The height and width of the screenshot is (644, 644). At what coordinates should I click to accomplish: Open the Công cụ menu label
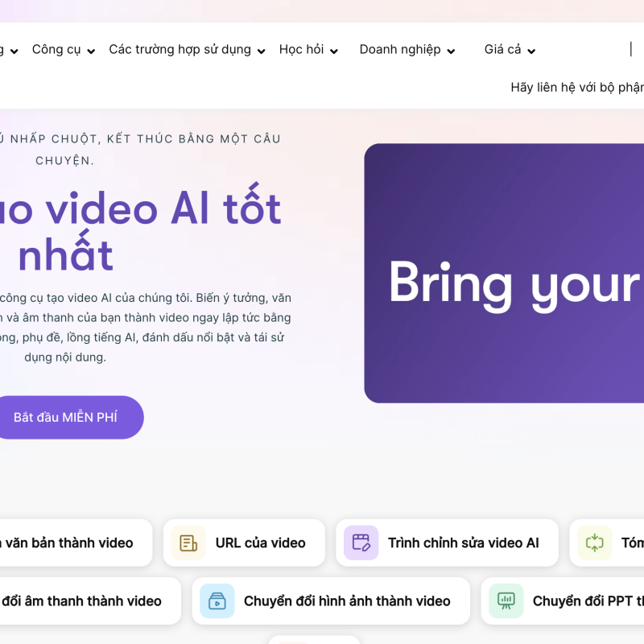click(56, 50)
